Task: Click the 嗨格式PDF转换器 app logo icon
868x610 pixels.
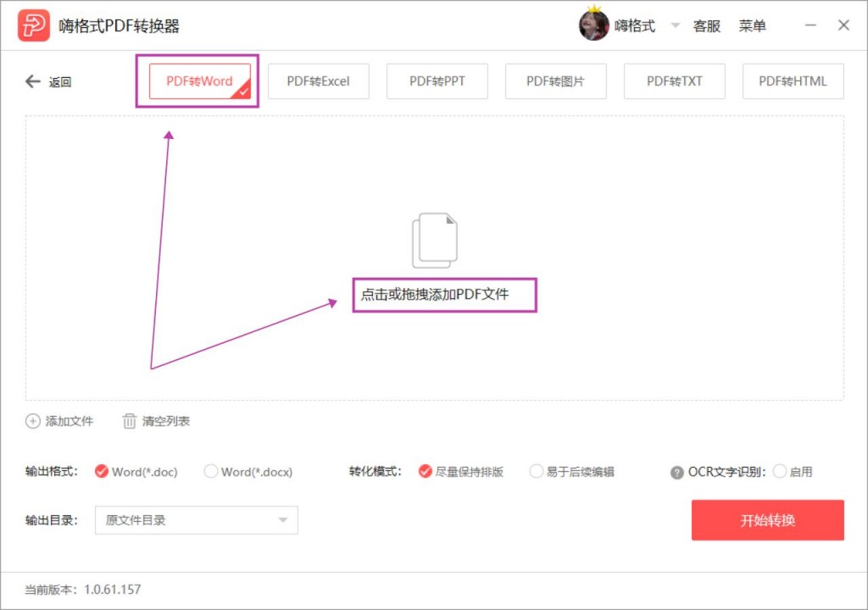Action: (33, 25)
